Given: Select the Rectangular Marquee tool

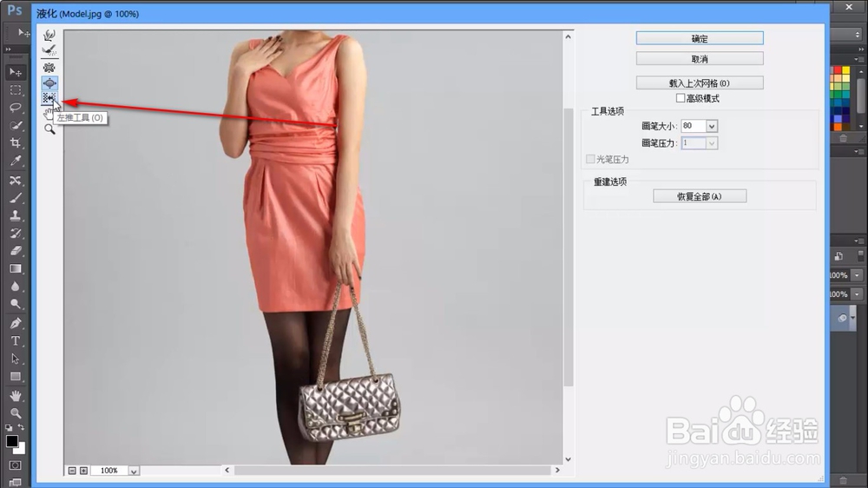Looking at the screenshot, I should pyautogui.click(x=16, y=89).
